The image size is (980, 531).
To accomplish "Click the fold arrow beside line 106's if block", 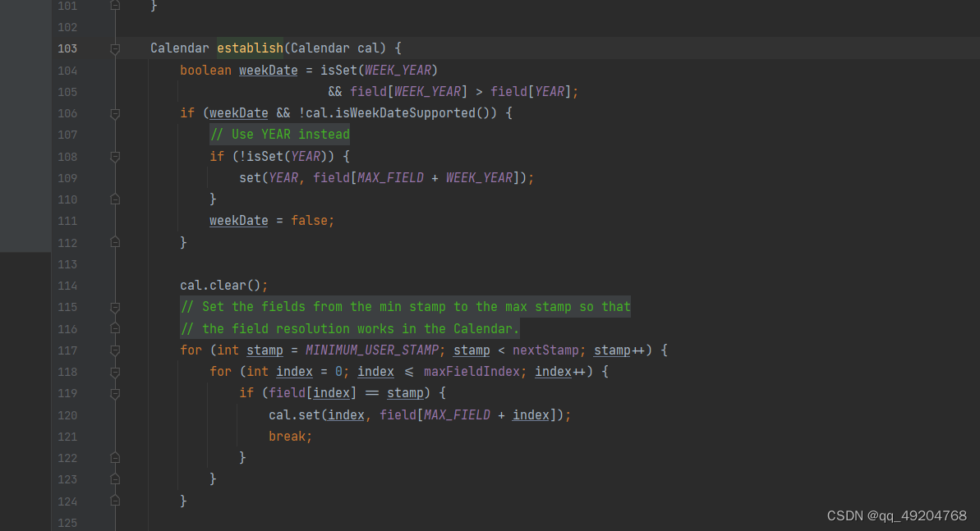I will pos(115,113).
